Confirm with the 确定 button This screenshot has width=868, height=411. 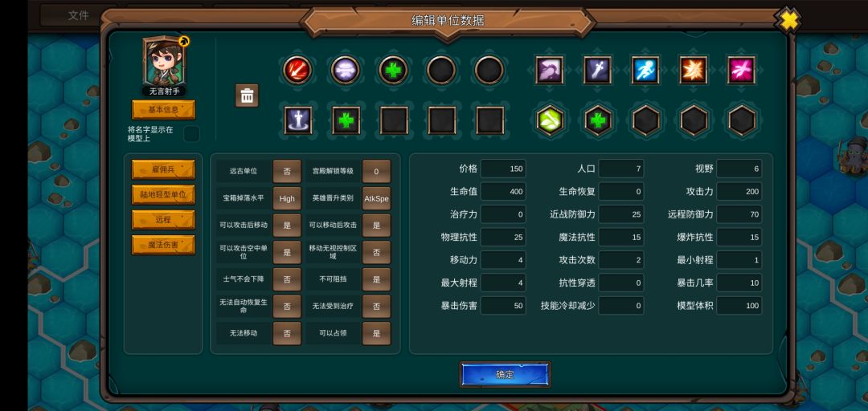click(x=505, y=375)
